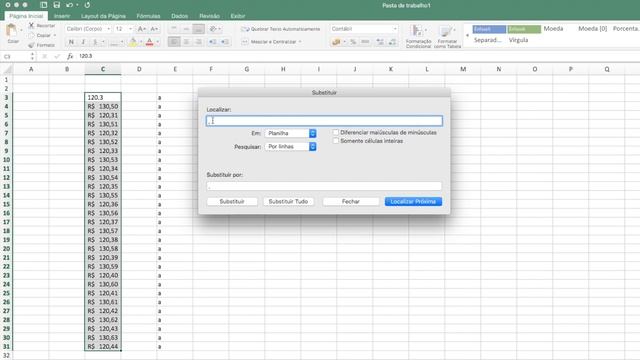Open the fill color dropdown arrow

tap(141, 42)
